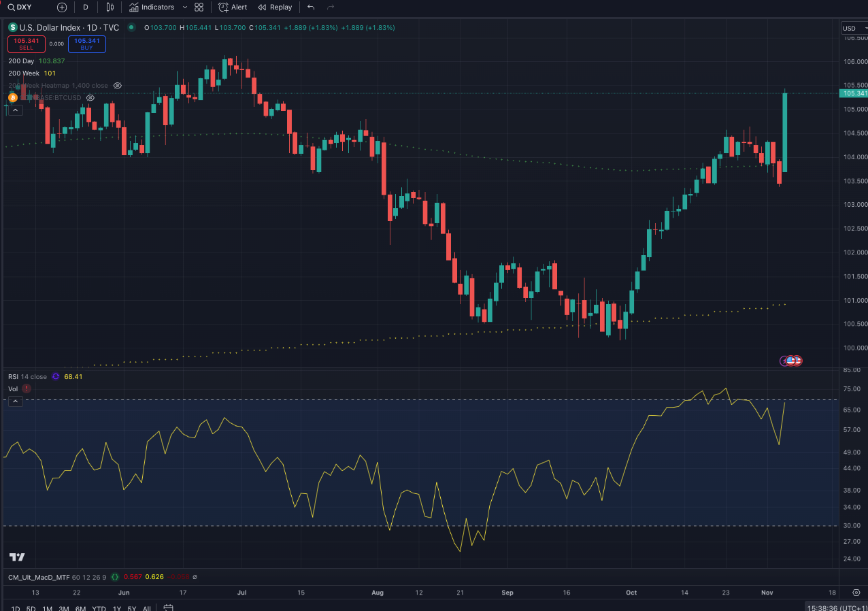Click the Vol error warning icon

click(x=27, y=389)
